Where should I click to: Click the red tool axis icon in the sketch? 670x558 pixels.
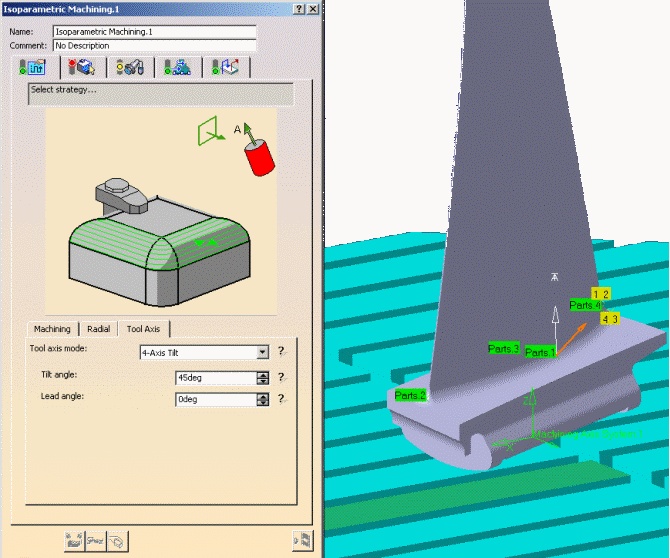[260, 158]
